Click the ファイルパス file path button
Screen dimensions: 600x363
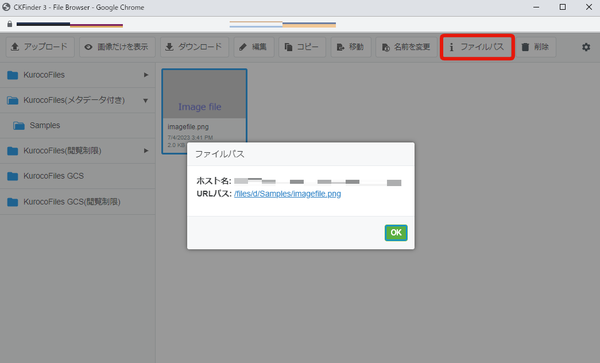pyautogui.click(x=477, y=47)
